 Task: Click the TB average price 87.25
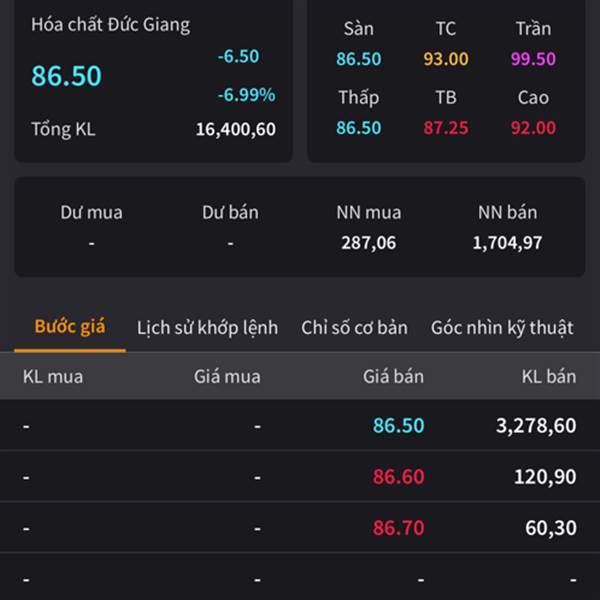(445, 127)
